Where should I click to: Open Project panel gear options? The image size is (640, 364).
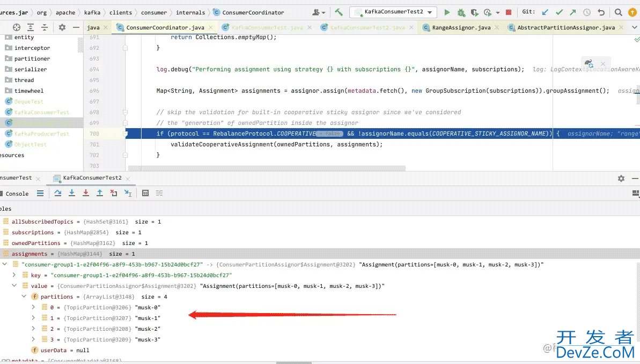click(x=62, y=27)
